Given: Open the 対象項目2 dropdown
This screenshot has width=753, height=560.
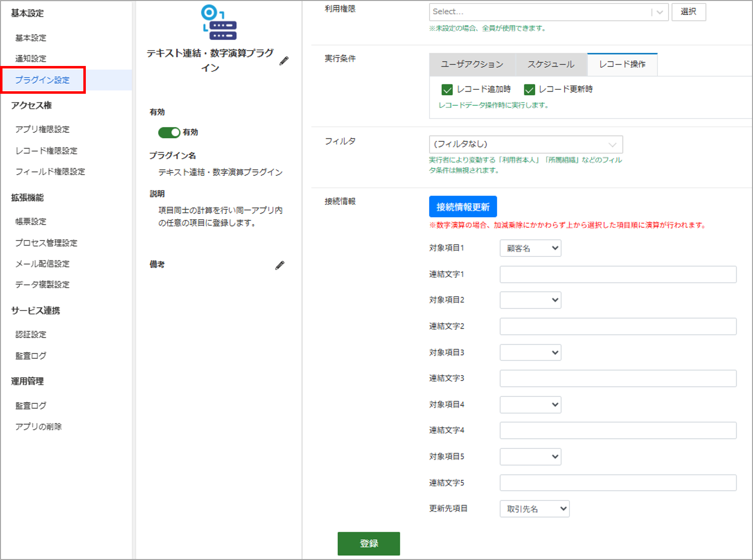Looking at the screenshot, I should coord(530,300).
